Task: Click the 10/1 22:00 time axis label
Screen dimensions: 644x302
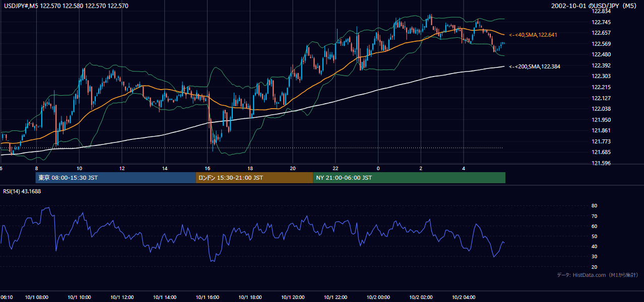Action: [x=336, y=297]
